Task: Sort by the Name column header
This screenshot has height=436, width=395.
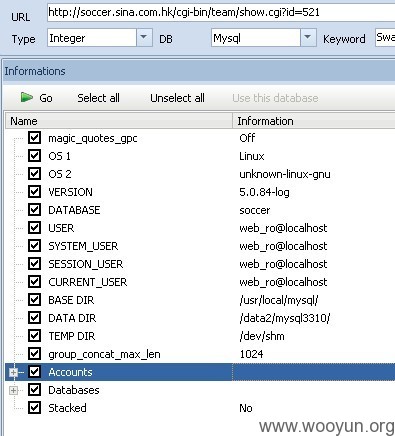Action: (x=119, y=121)
